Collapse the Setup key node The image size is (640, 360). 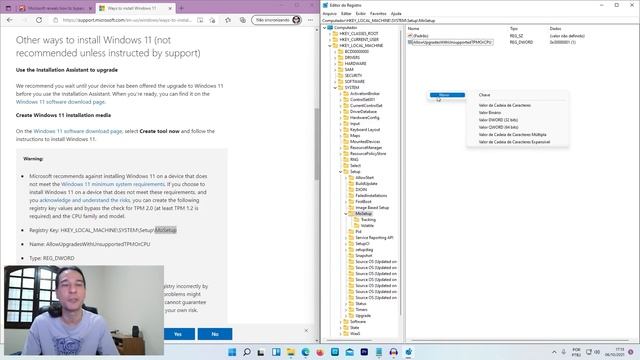(x=341, y=171)
